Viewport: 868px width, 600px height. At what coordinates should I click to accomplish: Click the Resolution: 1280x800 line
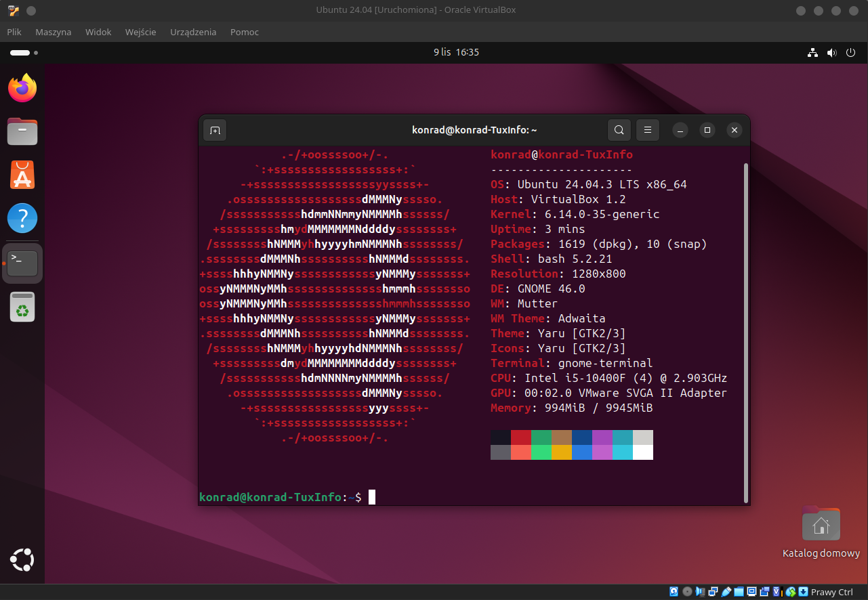click(x=558, y=274)
